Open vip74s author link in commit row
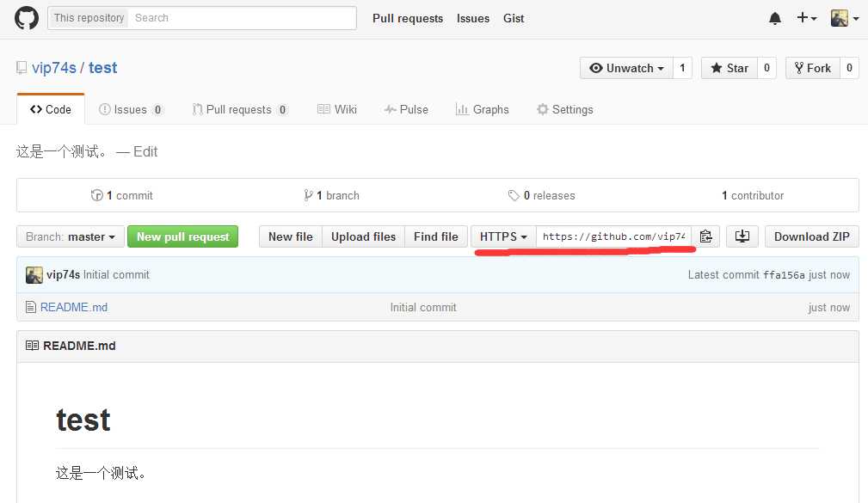 63,274
